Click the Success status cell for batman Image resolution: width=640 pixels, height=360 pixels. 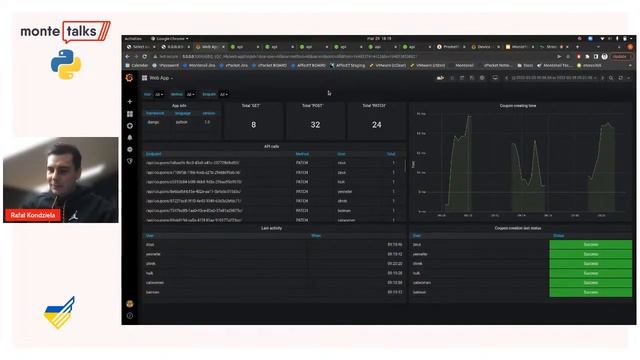[591, 292]
